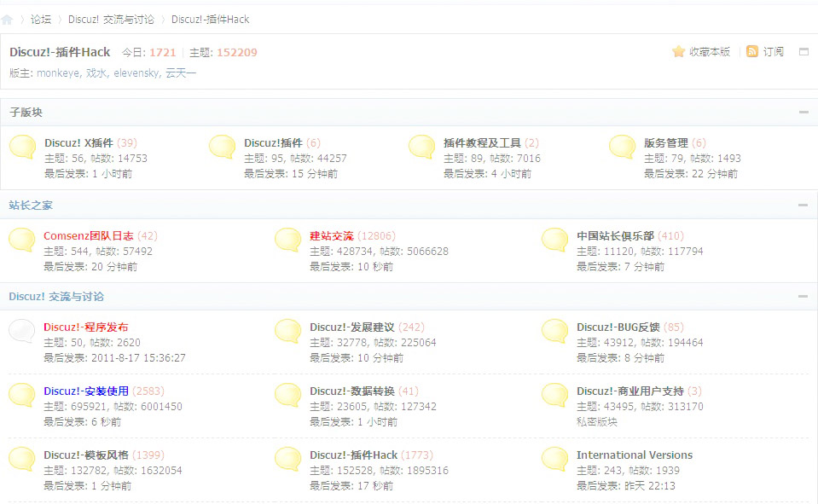Screen dimensions: 818x504
Task: Click the bubble icon beside 服务管理
Action: click(623, 147)
